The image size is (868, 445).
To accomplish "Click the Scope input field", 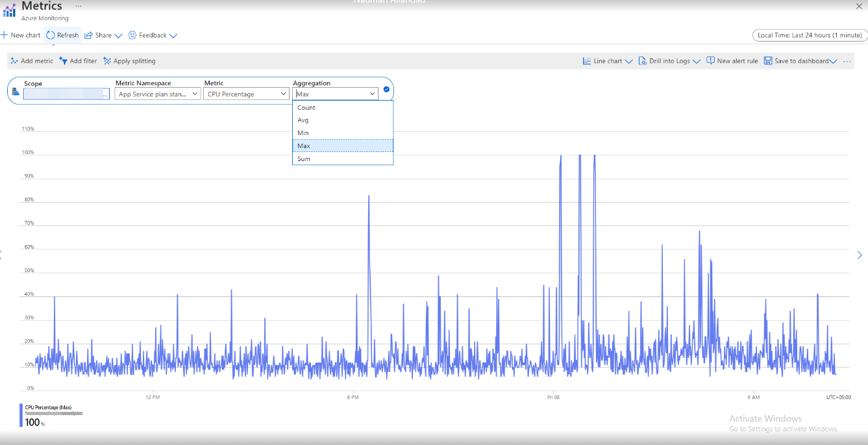I will click(66, 94).
